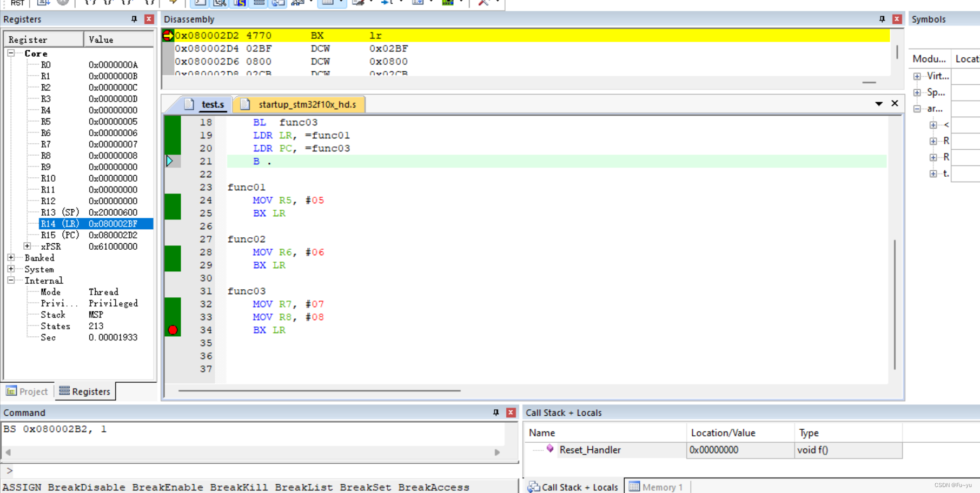The height and width of the screenshot is (493, 980).
Task: Select the Registers bottom tab
Action: tap(85, 391)
